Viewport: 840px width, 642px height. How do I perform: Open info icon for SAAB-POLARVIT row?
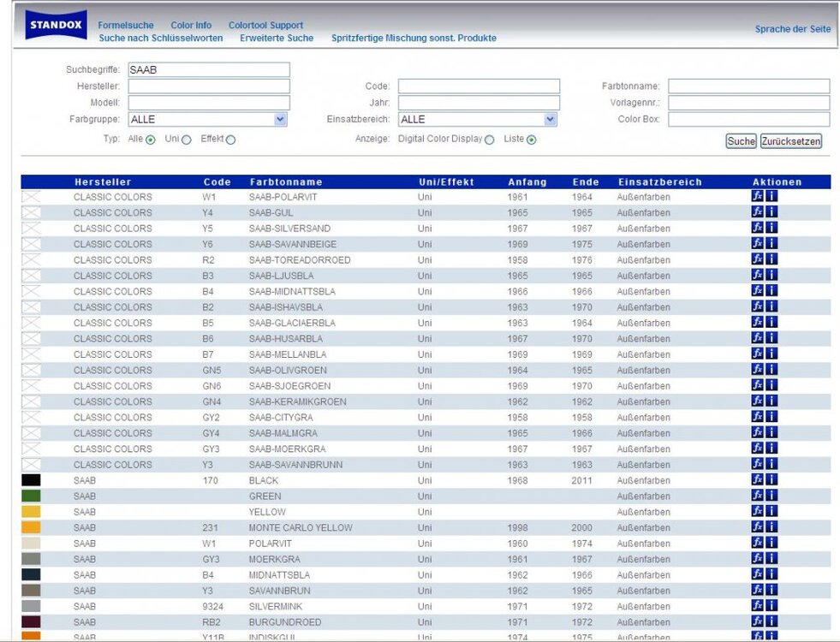pos(771,196)
